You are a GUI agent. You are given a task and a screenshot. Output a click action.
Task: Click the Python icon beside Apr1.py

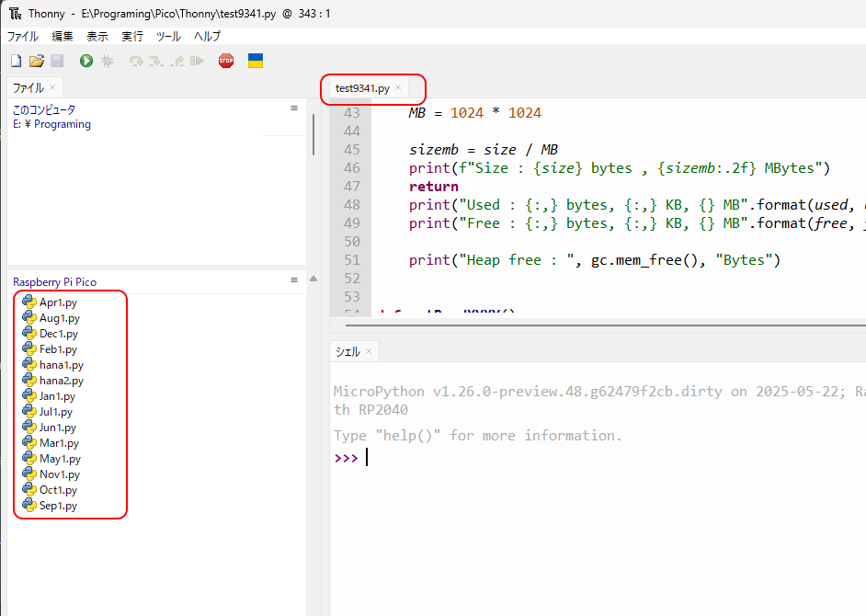[29, 302]
